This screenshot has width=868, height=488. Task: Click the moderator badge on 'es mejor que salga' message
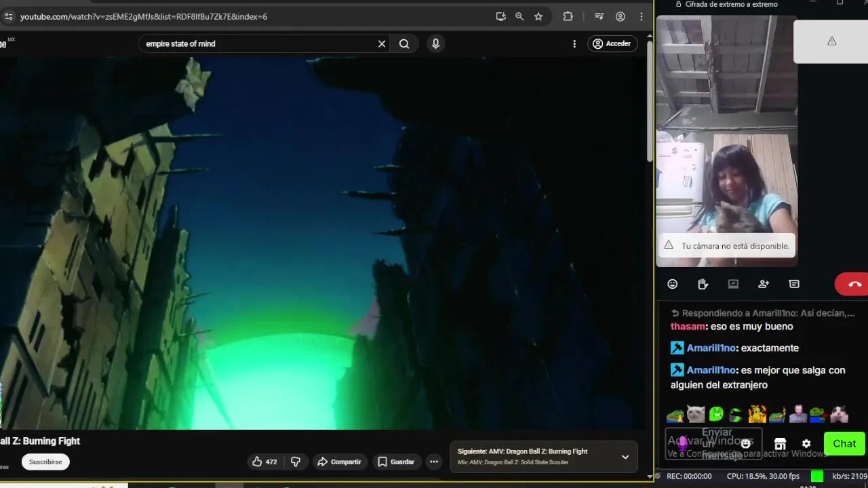pos(677,370)
